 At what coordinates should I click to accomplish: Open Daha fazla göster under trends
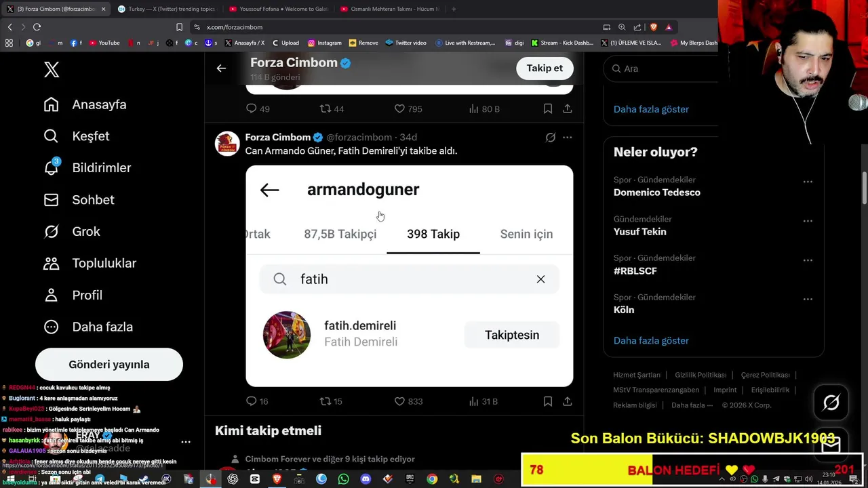651,340
